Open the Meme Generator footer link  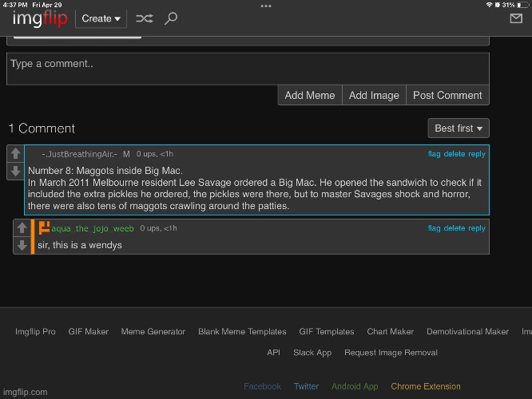(x=153, y=331)
